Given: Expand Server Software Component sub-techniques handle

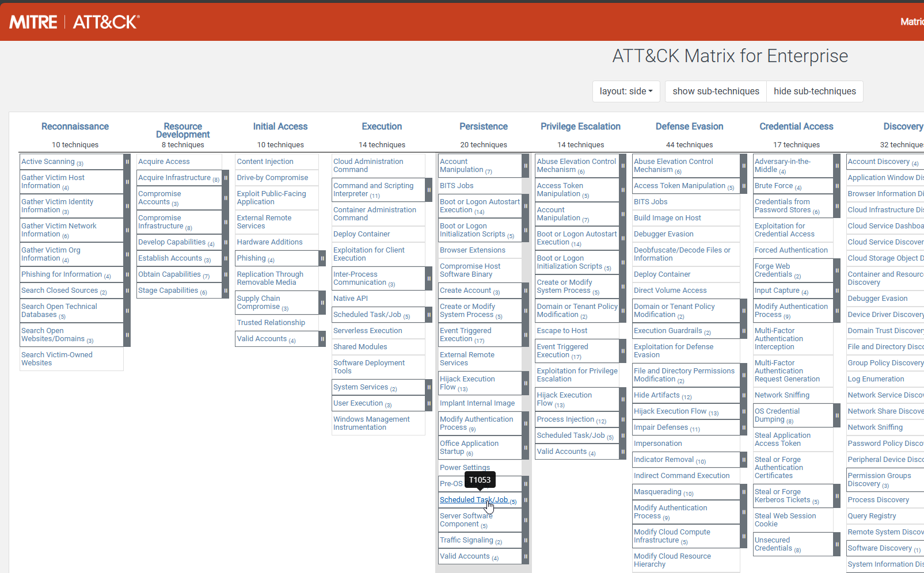Looking at the screenshot, I should tap(526, 520).
